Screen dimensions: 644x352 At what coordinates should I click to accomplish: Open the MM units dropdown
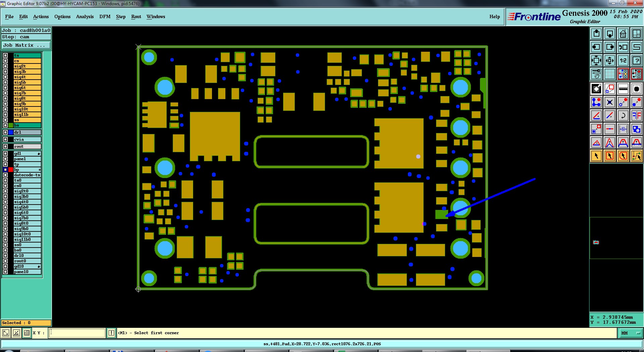pyautogui.click(x=631, y=333)
